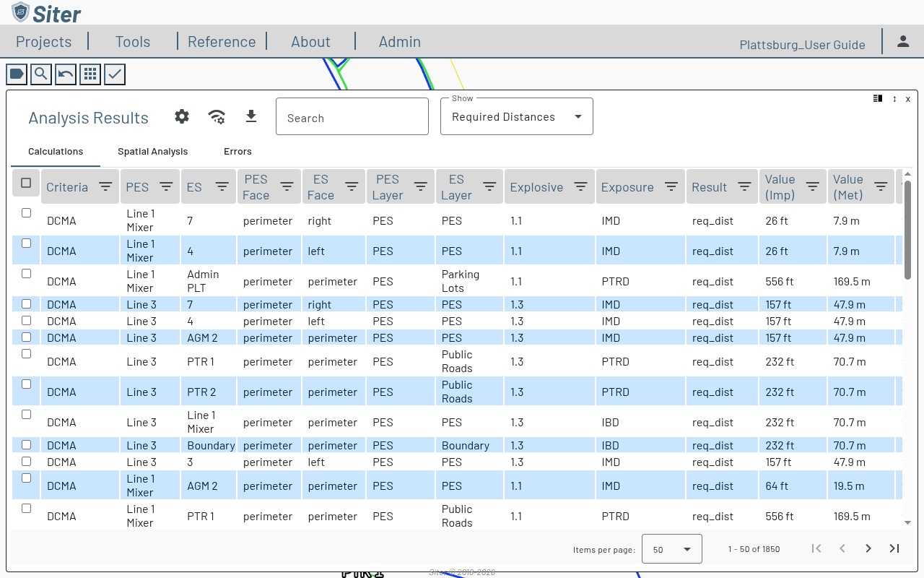Open the Projects menu

[x=44, y=41]
